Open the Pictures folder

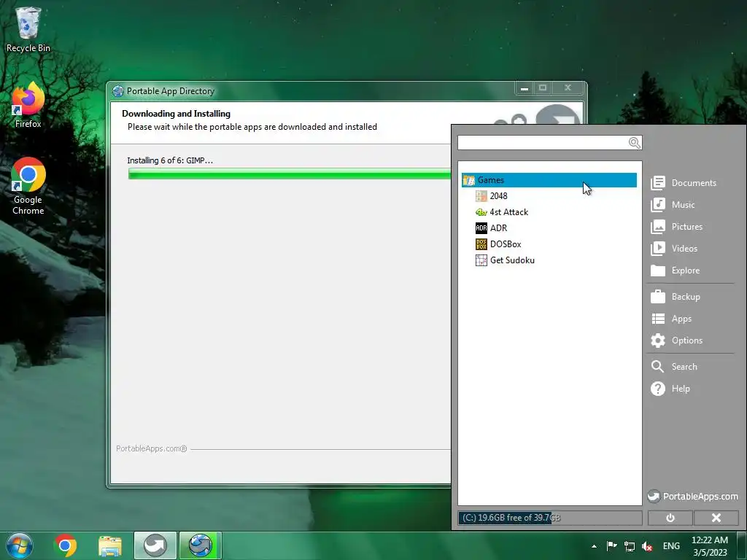676,227
